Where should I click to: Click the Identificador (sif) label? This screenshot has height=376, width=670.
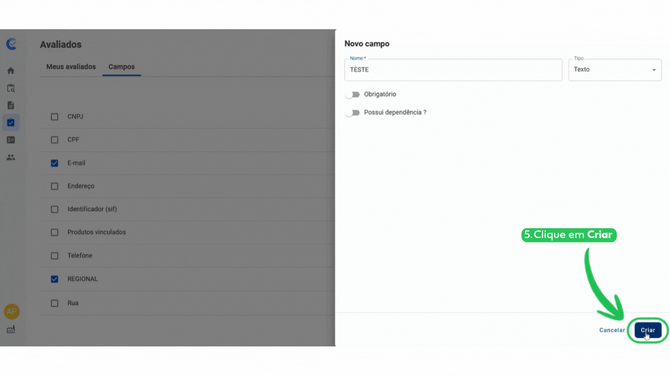tap(92, 209)
